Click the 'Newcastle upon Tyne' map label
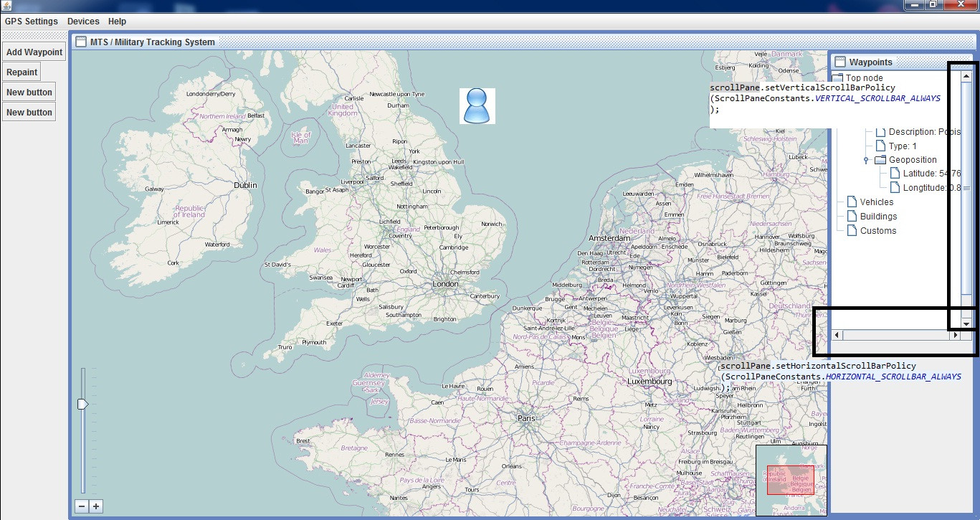This screenshot has height=520, width=980. click(397, 94)
